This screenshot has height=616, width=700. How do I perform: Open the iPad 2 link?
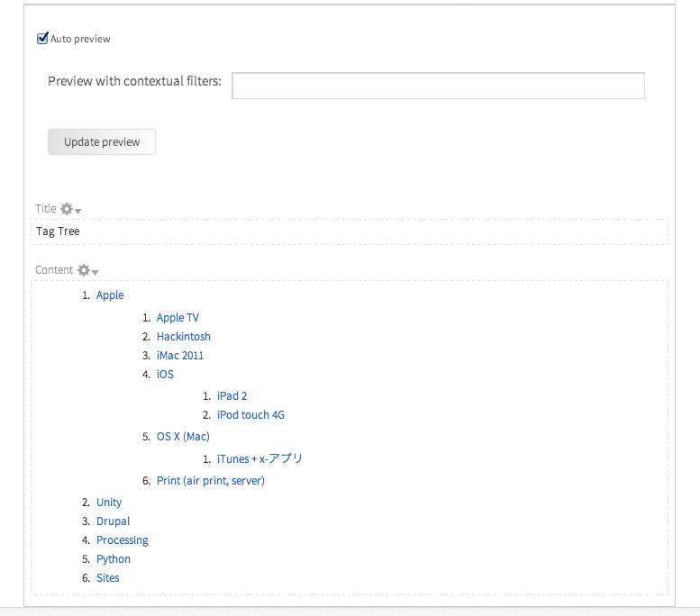pos(232,396)
